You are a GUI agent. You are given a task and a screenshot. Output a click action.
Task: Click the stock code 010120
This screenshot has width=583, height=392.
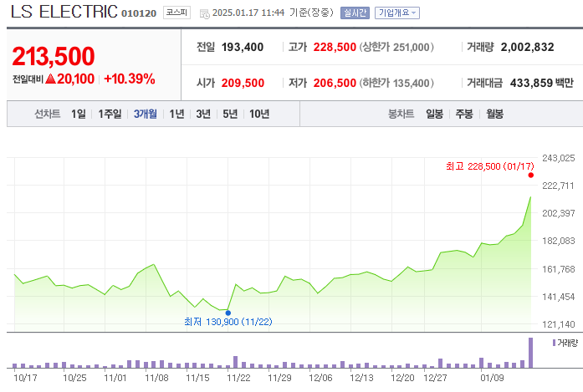coord(139,13)
